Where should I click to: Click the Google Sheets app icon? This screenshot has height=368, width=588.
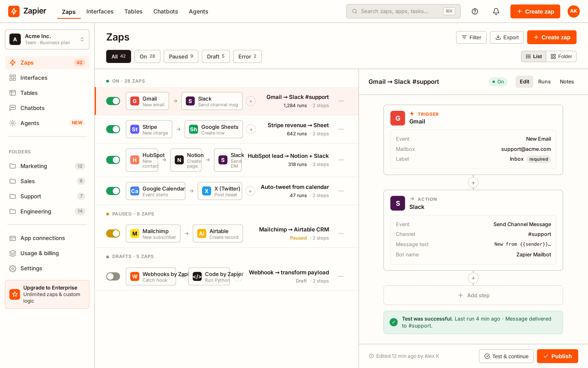coord(193,129)
